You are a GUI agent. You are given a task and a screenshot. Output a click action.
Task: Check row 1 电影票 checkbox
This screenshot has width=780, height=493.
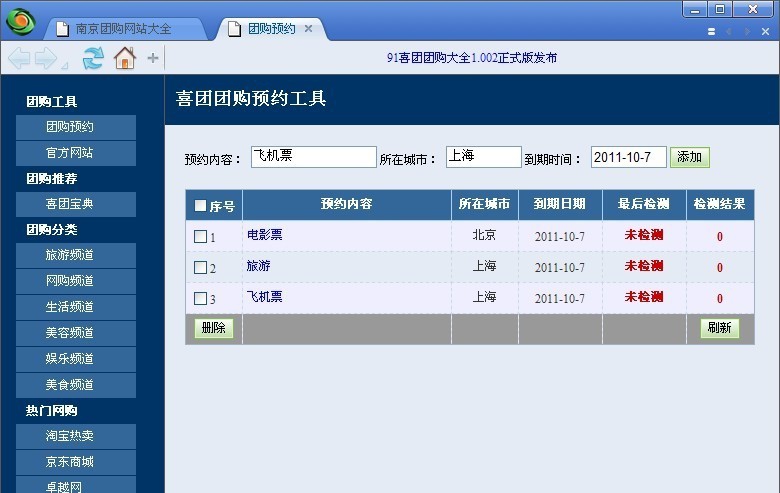click(200, 236)
